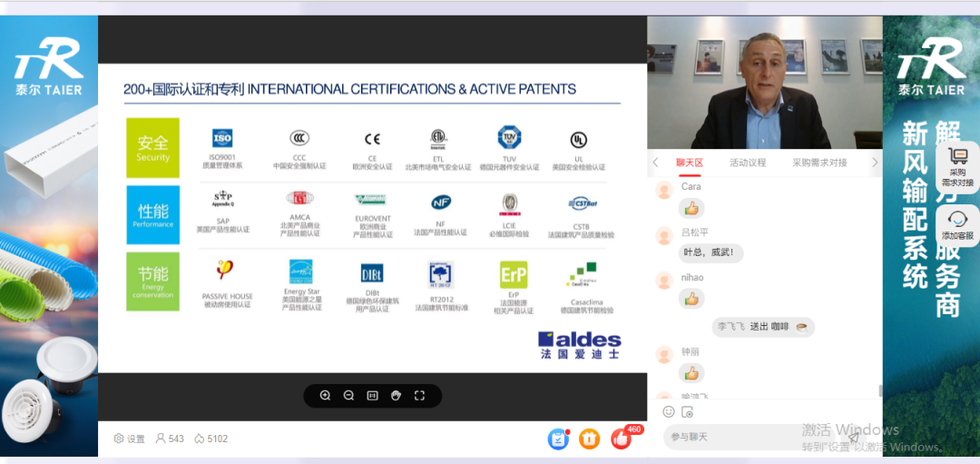Click the speaker's video feed
Screen dimensions: 980x464
coord(764,82)
